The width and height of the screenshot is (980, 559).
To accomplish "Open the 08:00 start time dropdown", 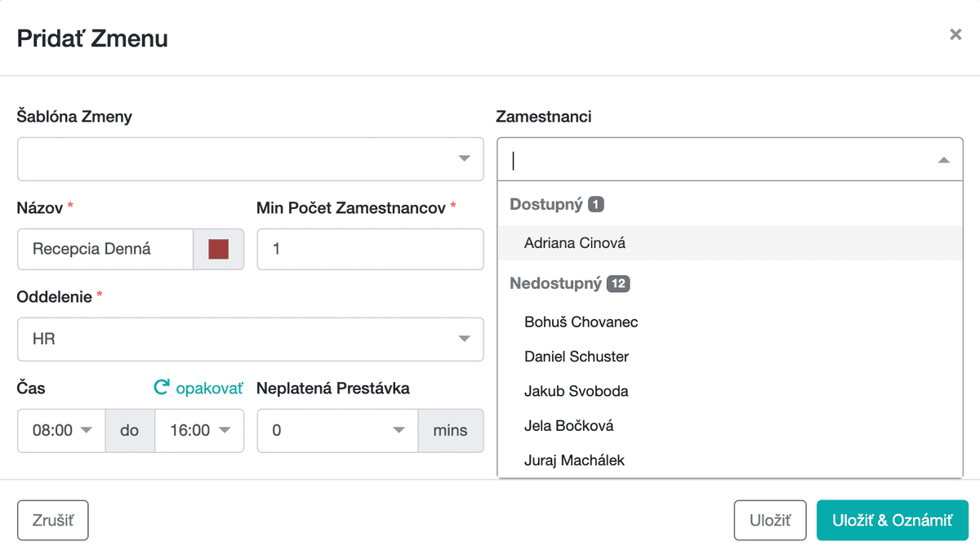I will coord(61,430).
